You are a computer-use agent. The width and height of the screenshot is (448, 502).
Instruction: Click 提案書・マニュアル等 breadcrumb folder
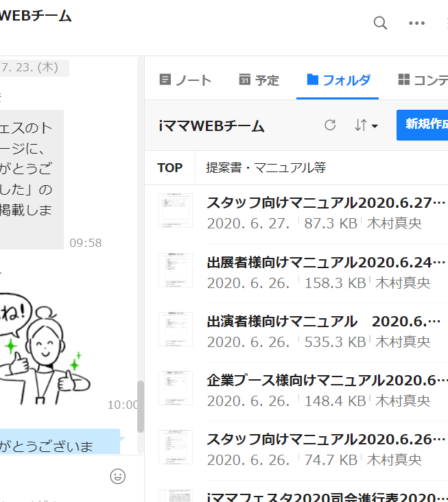[x=266, y=167]
